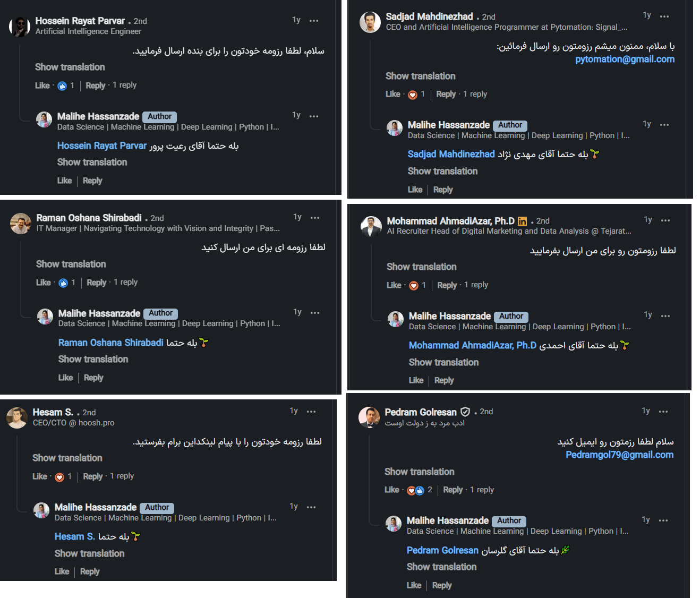This screenshot has width=700, height=598.
Task: Click the heart reaction icon on Sadjad's comment
Action: tap(413, 95)
